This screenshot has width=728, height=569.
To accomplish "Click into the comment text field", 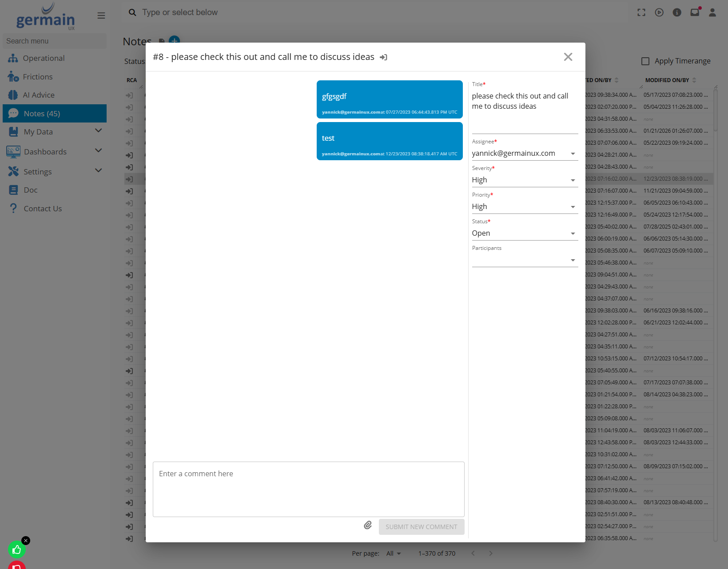I will [x=308, y=489].
